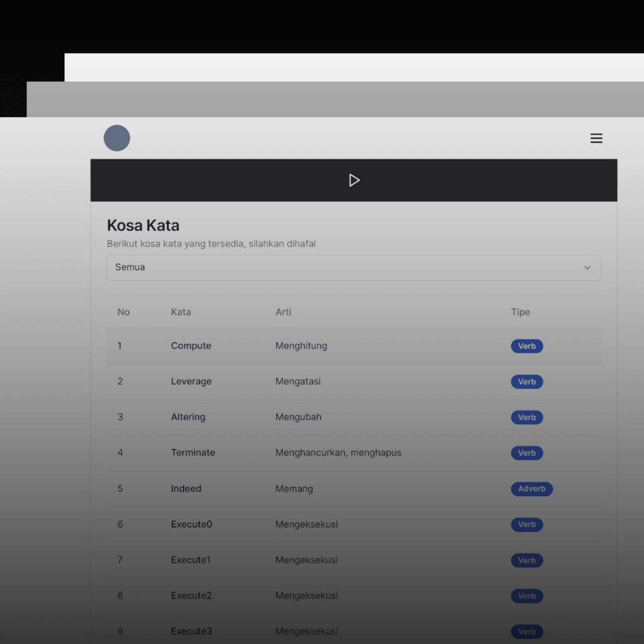The width and height of the screenshot is (644, 644).
Task: Expand the Semua filter dropdown
Action: click(x=353, y=267)
